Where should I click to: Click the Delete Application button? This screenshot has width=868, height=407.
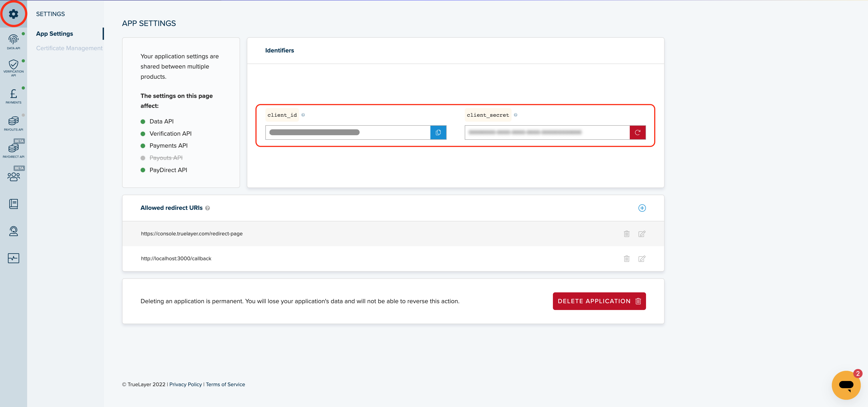tap(599, 301)
